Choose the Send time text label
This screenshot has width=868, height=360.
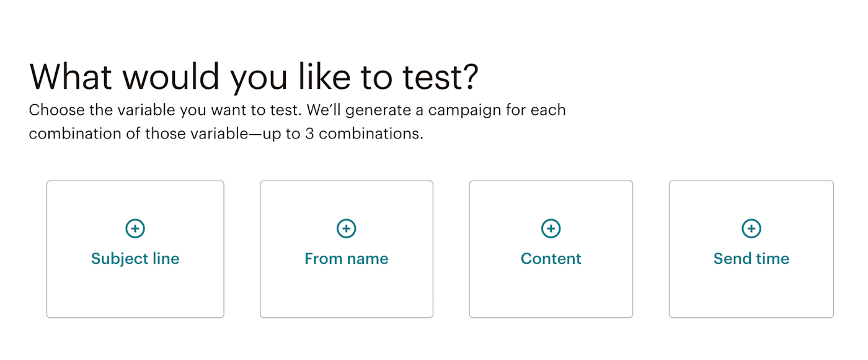(751, 259)
